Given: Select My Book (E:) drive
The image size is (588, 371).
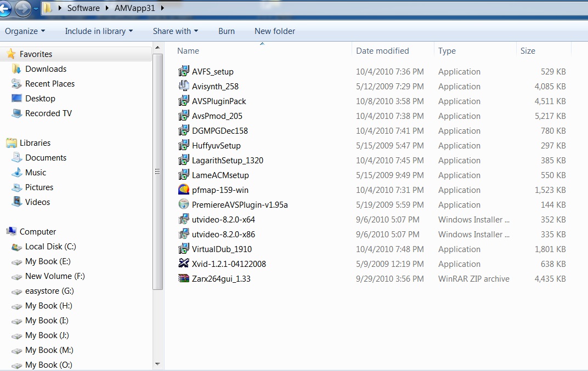Looking at the screenshot, I should point(48,261).
